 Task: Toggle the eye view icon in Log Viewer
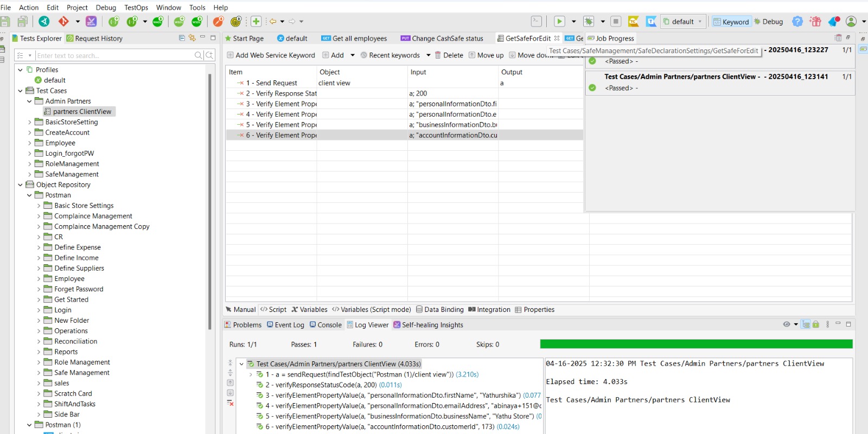(787, 324)
